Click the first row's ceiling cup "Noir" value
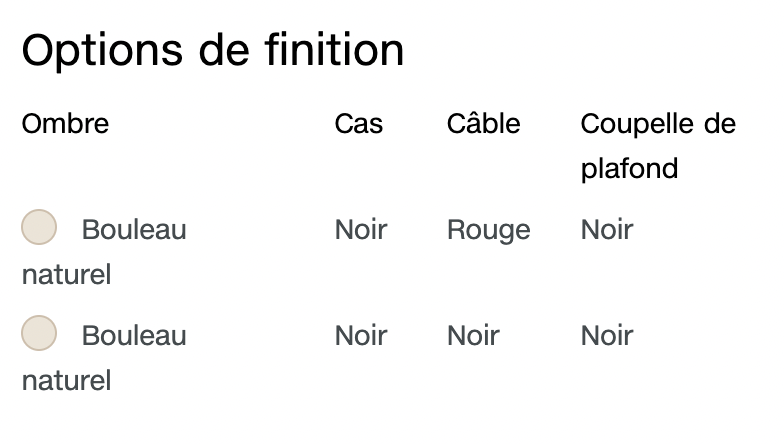Screen dimensions: 784x444 pos(607,230)
